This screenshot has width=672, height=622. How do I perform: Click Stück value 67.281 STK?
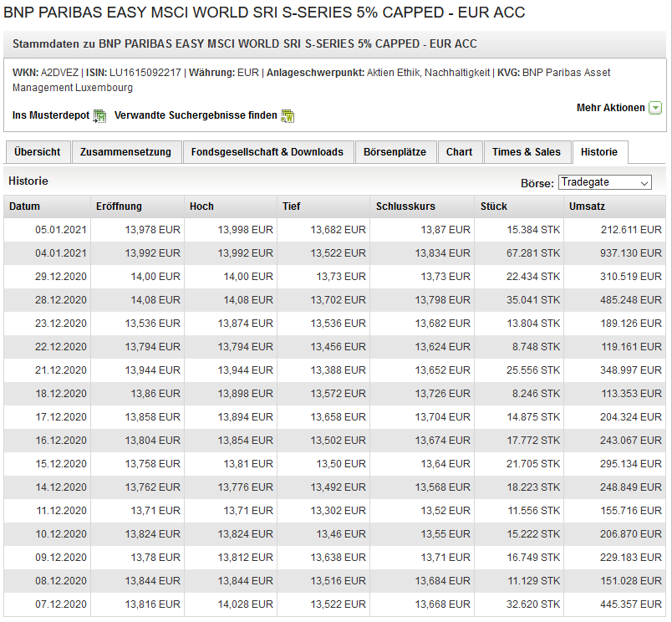(x=533, y=253)
